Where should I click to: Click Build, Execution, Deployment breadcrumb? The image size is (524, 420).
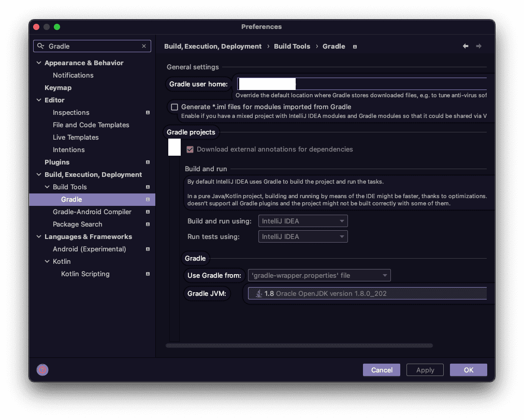click(x=213, y=47)
